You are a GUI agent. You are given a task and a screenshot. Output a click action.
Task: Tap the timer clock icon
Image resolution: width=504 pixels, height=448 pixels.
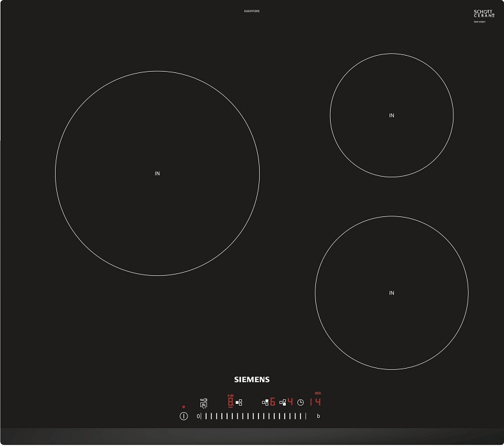point(300,403)
